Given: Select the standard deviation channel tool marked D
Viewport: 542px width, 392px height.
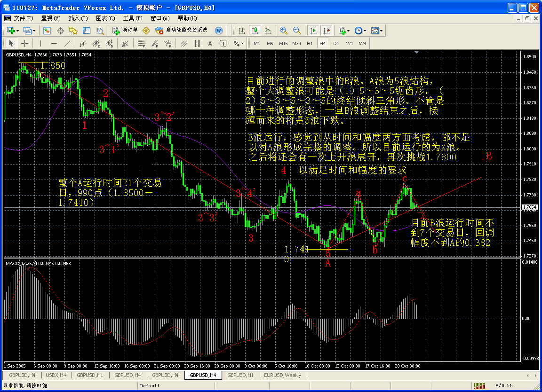Looking at the screenshot, I should [x=109, y=44].
